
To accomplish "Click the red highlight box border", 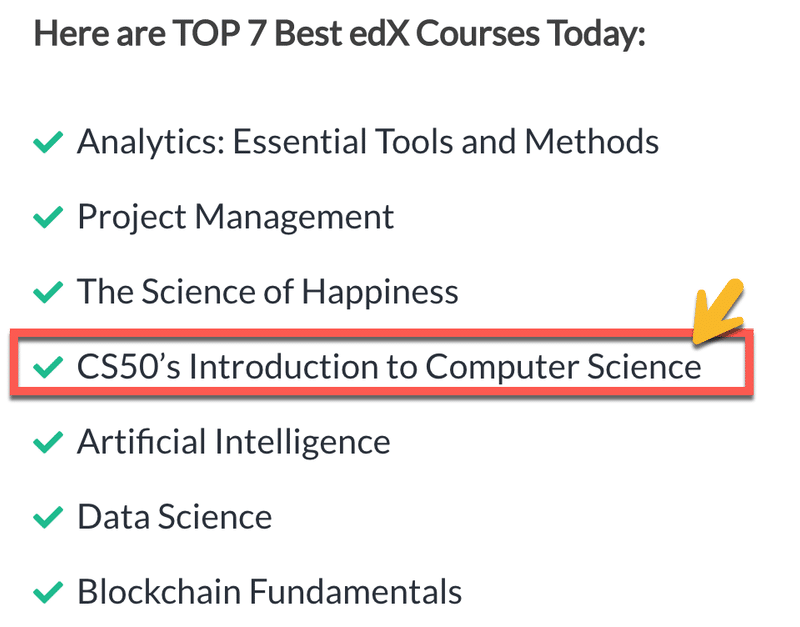I will [382, 333].
